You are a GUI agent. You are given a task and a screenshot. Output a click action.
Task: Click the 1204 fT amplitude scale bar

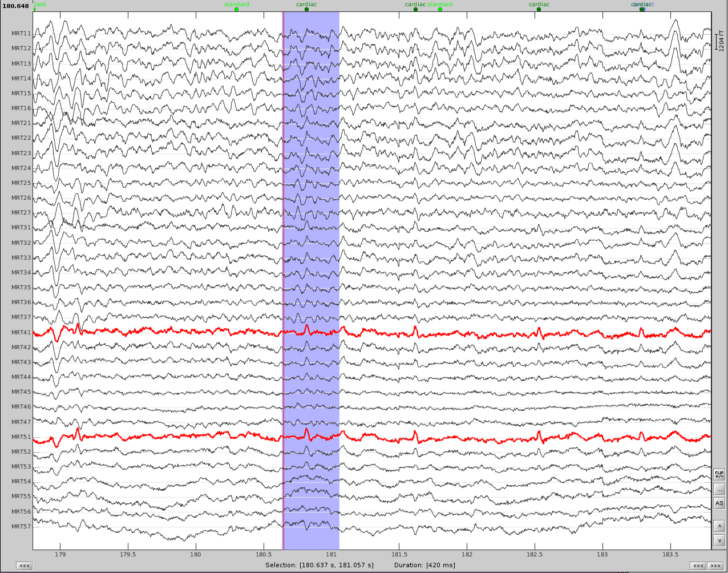tap(716, 42)
